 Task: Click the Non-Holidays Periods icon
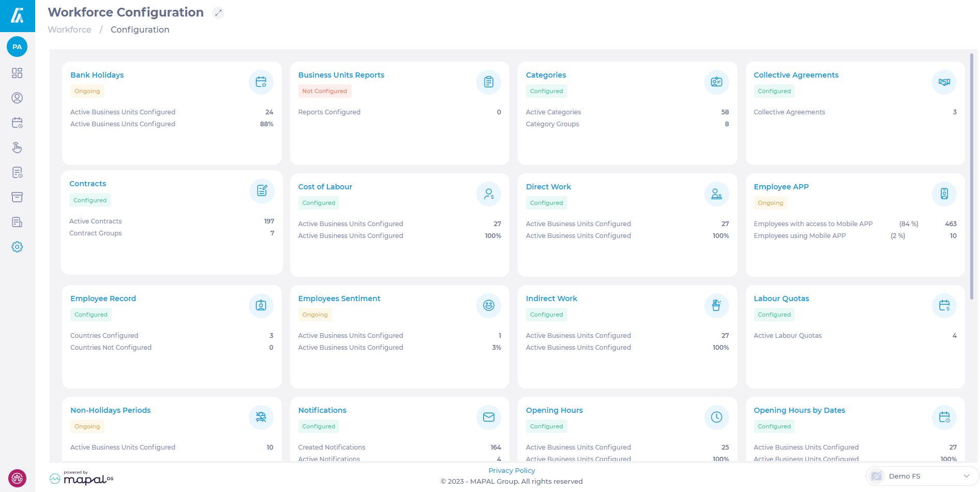[261, 418]
